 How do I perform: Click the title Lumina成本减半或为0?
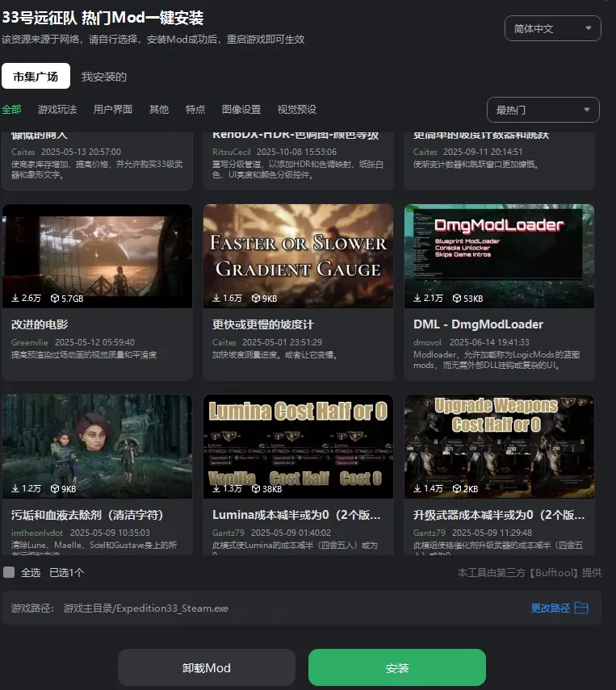point(296,515)
